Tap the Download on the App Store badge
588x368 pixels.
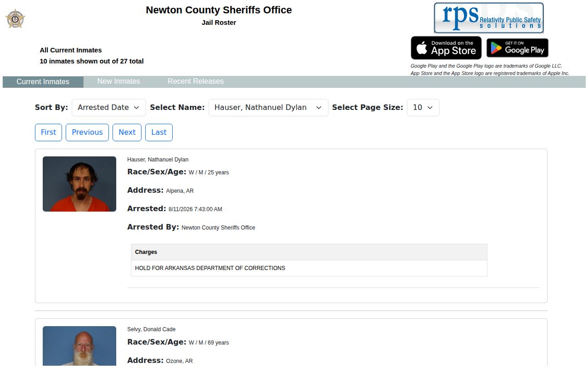coord(446,48)
